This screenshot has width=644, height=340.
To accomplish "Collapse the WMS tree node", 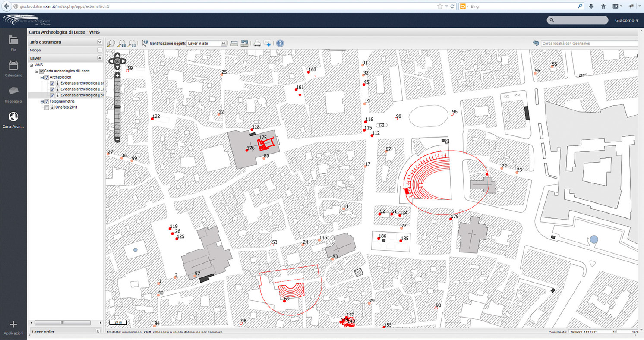I will 32,65.
